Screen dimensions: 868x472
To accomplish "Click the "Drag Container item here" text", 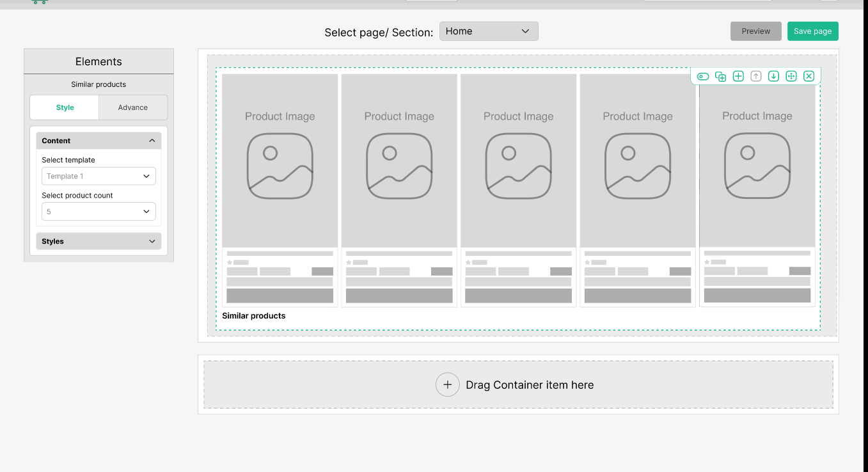I will pos(530,385).
